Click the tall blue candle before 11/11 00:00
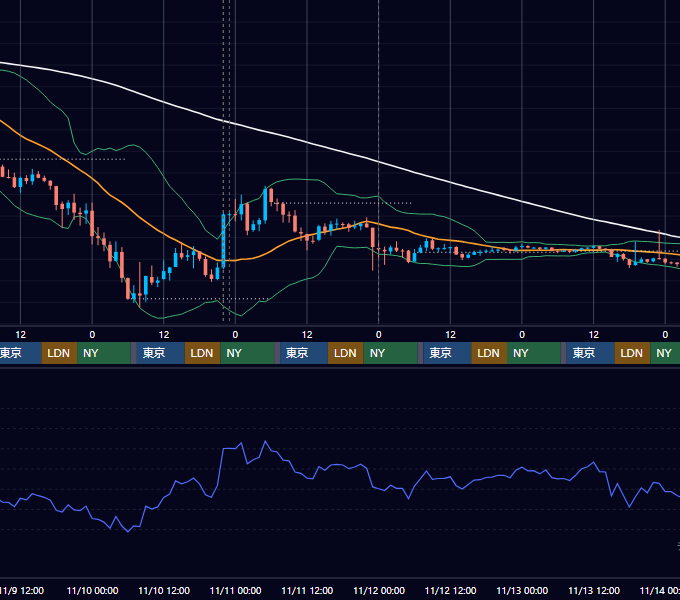 click(x=223, y=241)
